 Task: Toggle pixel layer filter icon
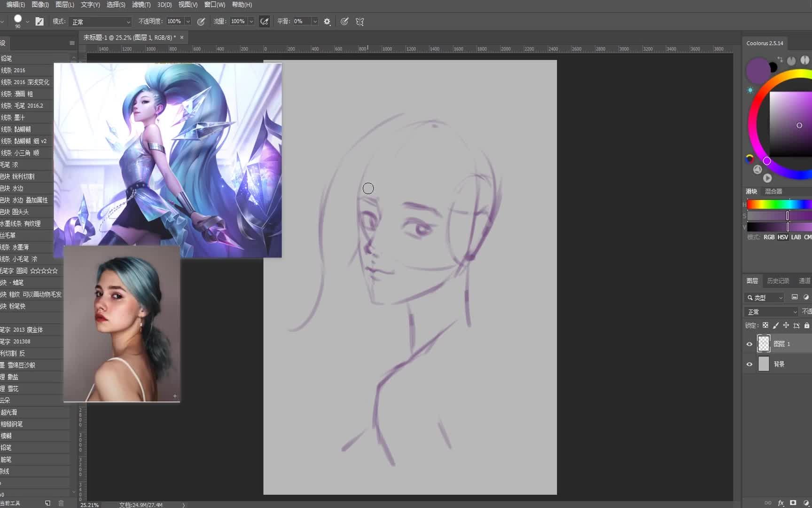pyautogui.click(x=795, y=297)
